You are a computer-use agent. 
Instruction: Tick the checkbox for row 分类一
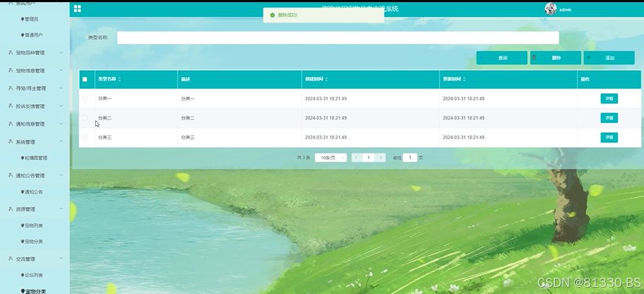click(x=85, y=99)
